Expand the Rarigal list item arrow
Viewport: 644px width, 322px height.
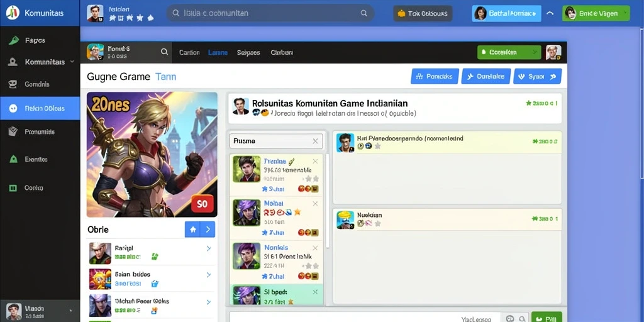pyautogui.click(x=209, y=248)
